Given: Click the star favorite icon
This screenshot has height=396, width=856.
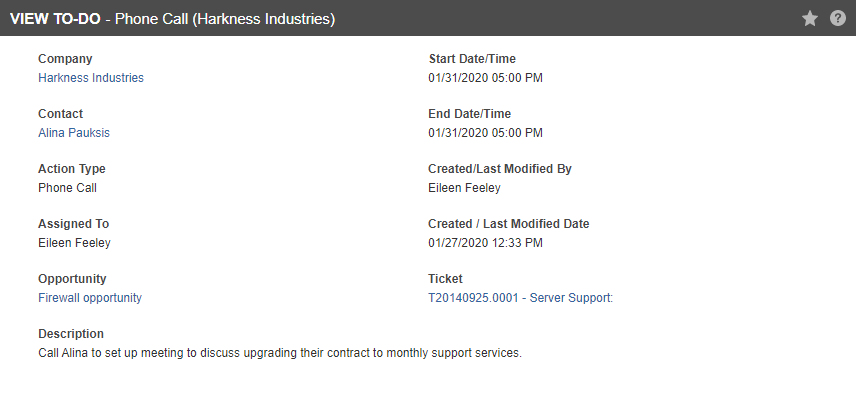Looking at the screenshot, I should coord(810,19).
